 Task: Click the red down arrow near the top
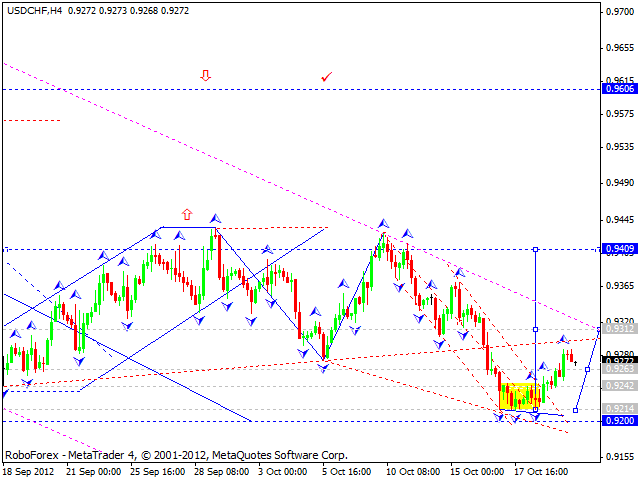[206, 75]
